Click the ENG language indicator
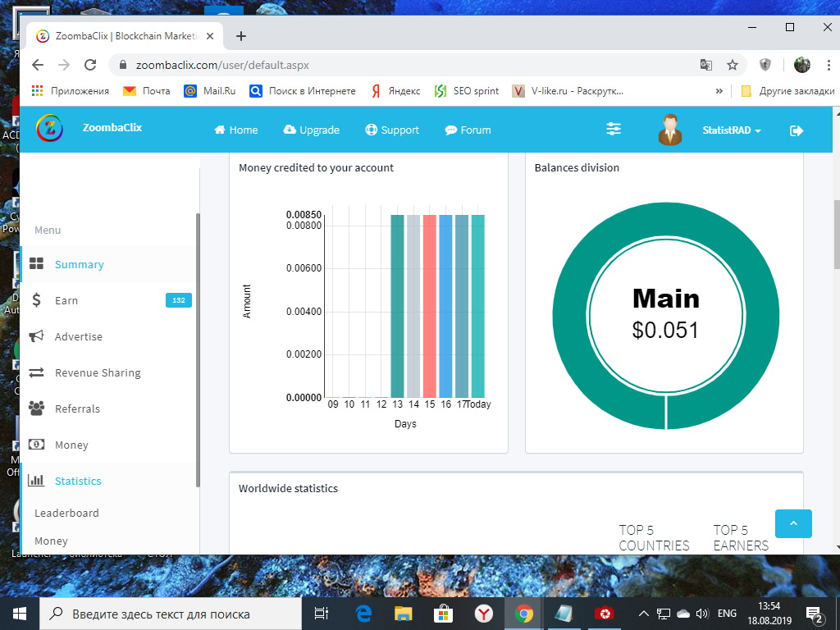This screenshot has height=630, width=840. pyautogui.click(x=727, y=614)
